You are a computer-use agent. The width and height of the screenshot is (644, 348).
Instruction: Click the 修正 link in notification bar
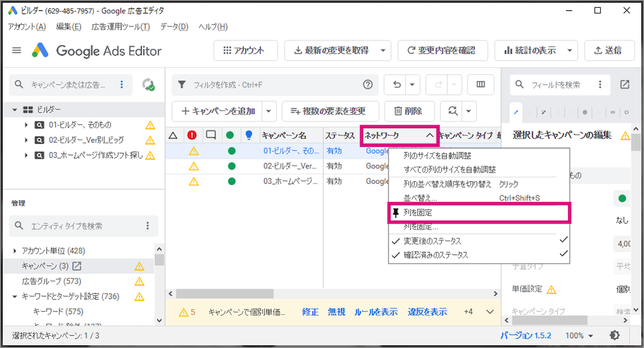(x=310, y=312)
